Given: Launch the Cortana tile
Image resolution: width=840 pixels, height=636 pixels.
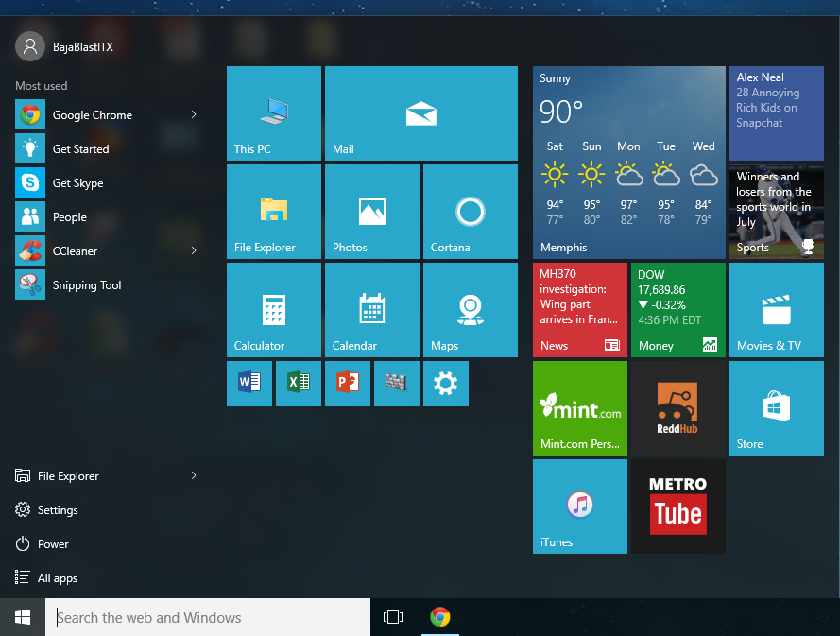Looking at the screenshot, I should point(470,212).
